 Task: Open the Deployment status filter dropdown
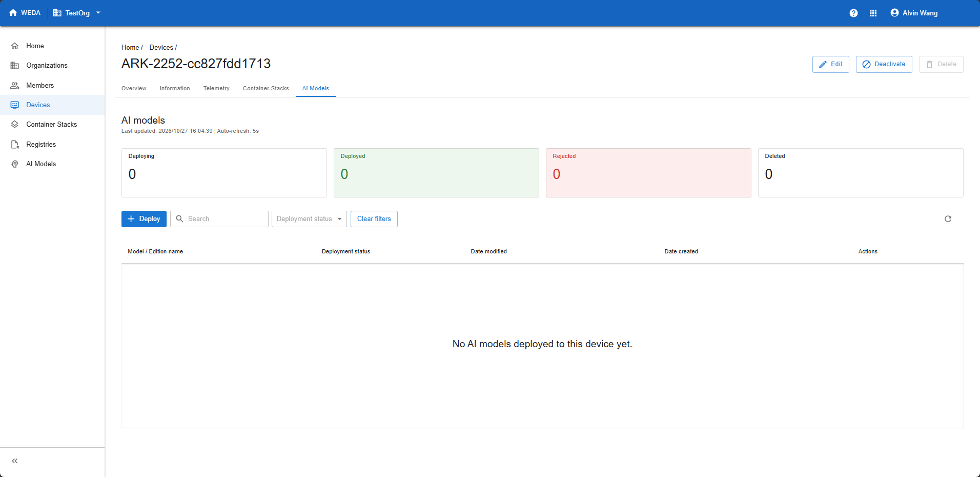pyautogui.click(x=309, y=219)
